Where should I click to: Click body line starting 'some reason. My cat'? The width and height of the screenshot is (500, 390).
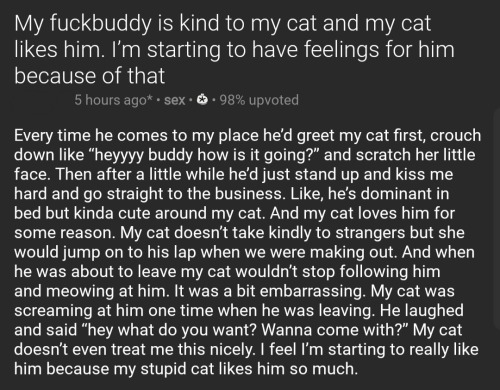coord(239,233)
